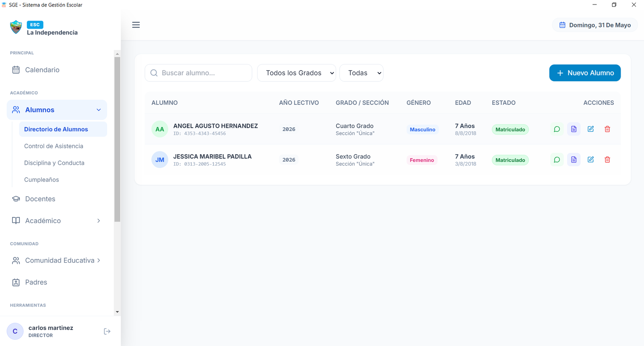Click Matriculado badge in Jessica's row
The width and height of the screenshot is (644, 346).
point(510,160)
